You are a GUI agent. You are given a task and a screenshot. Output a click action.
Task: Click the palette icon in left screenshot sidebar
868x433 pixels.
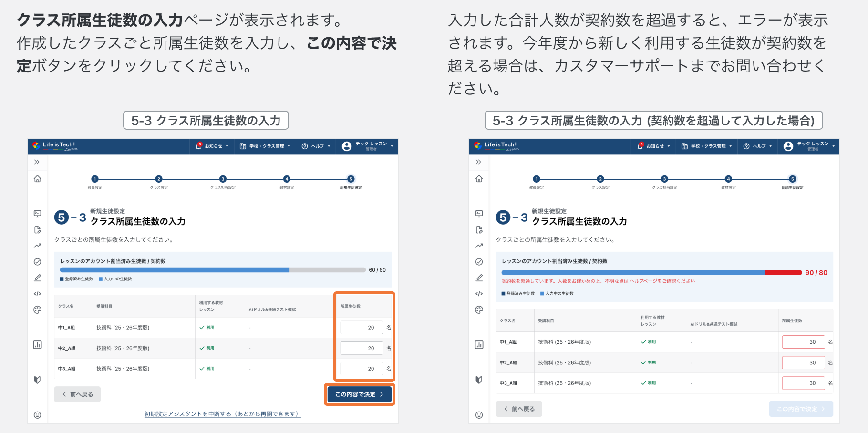(x=37, y=310)
